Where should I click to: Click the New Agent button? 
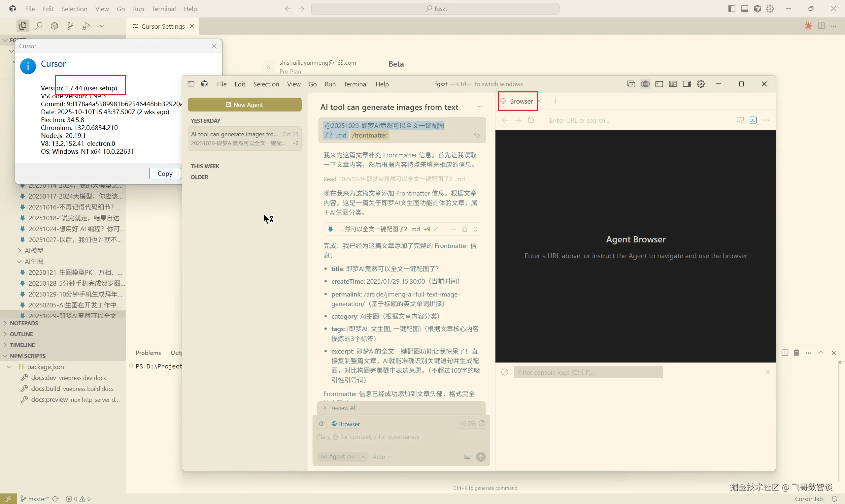tap(244, 105)
